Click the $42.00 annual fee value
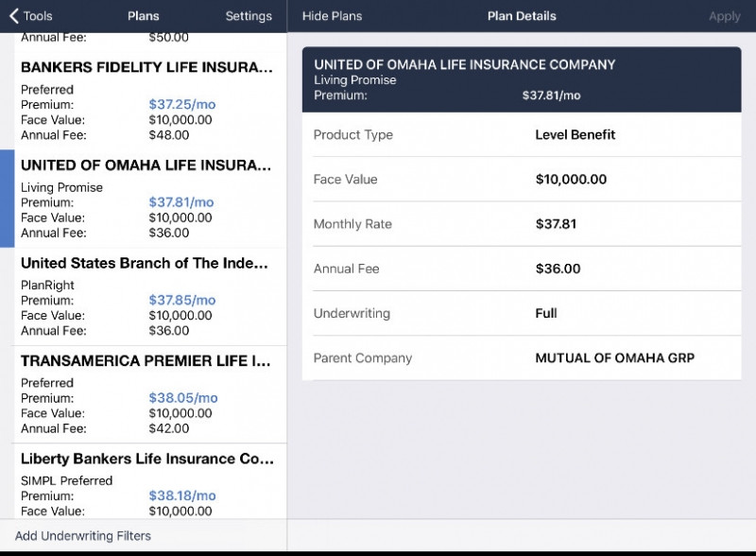756x556 pixels. click(169, 428)
